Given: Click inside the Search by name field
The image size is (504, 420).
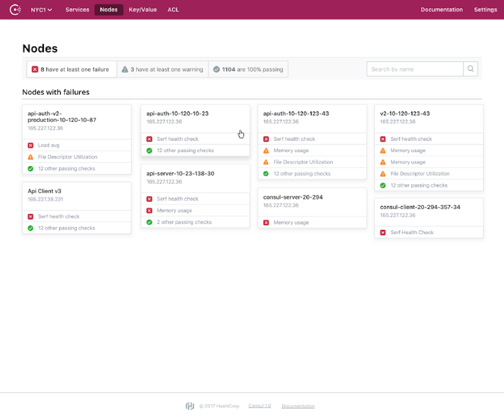Looking at the screenshot, I should 413,69.
